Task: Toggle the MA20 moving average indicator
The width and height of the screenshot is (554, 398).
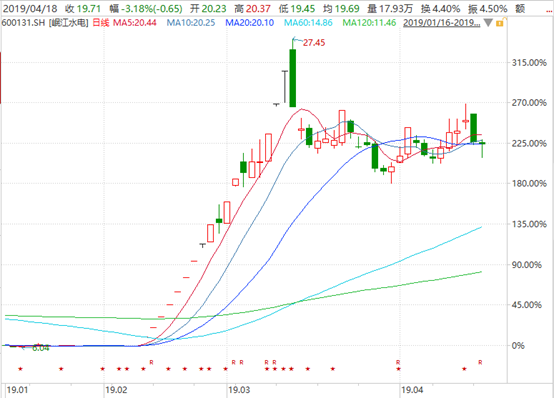Action: 249,23
